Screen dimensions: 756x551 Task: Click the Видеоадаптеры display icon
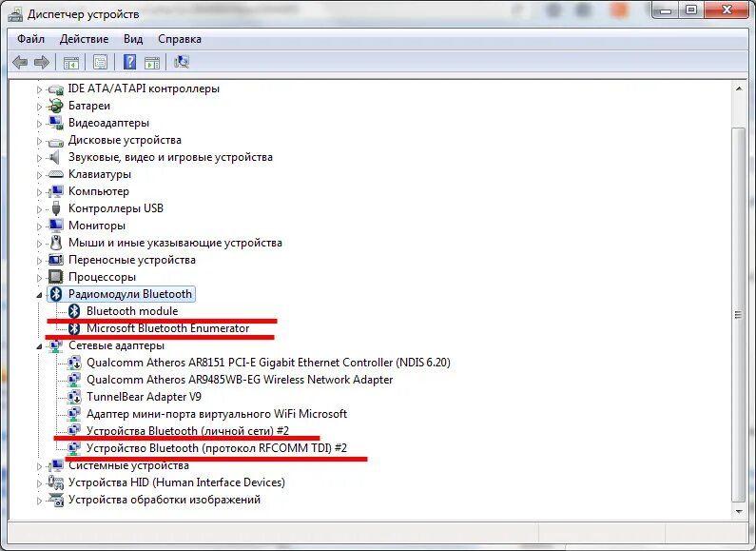pos(56,123)
